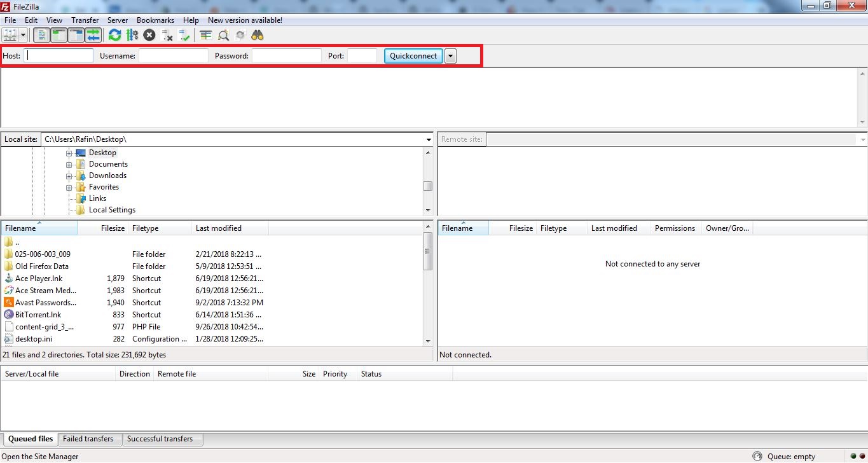Click local file list scrollbar thumb
Screen dimensions: 868x463
point(428,252)
